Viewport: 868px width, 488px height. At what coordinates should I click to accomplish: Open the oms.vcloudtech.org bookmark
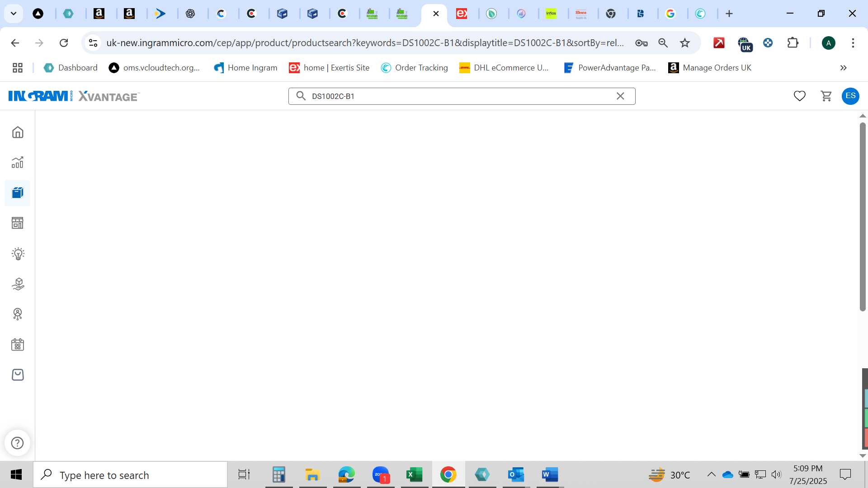click(154, 68)
